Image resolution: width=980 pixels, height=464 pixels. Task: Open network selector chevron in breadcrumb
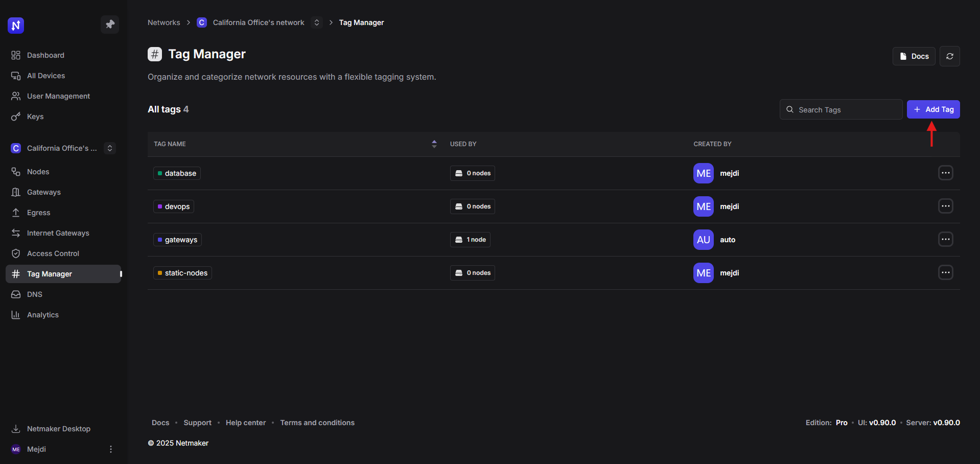point(317,22)
